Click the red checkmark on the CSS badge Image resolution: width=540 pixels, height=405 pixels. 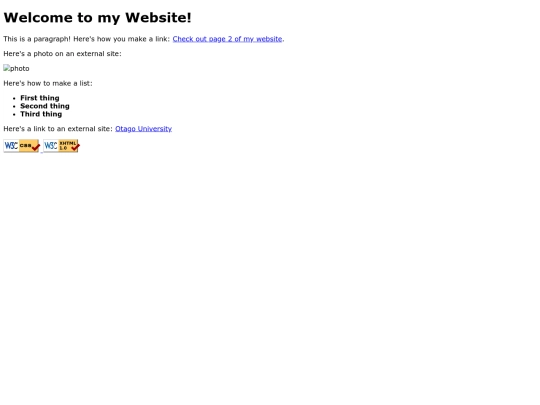(36, 147)
